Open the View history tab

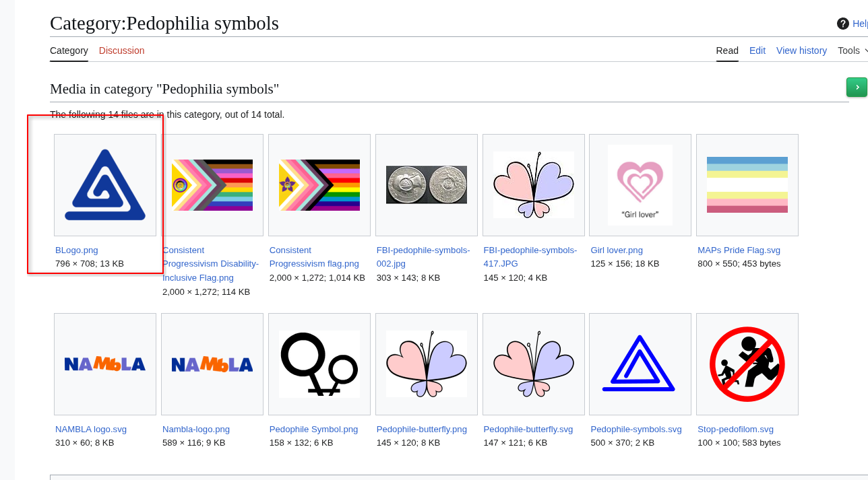click(x=801, y=50)
